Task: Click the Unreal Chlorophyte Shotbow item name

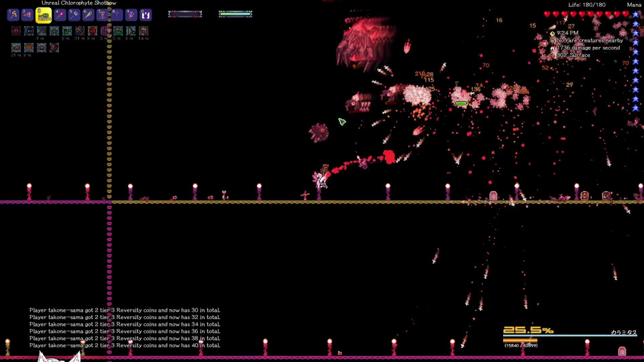Action: pos(79,3)
